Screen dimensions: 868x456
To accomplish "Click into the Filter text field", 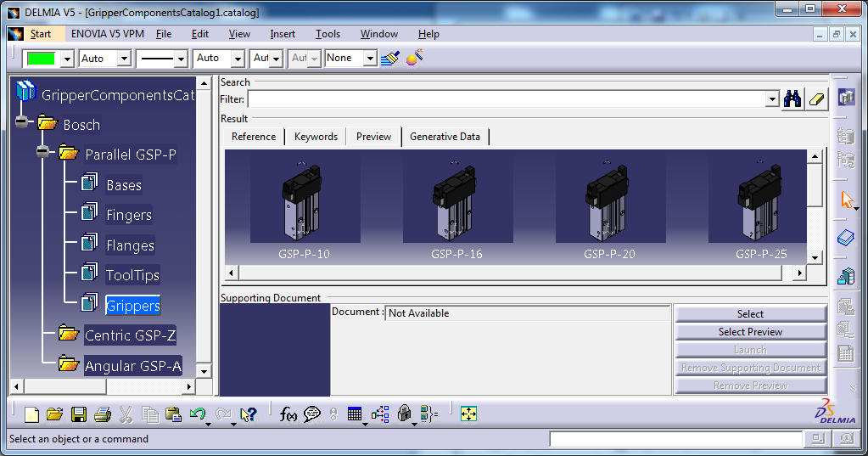I will [507, 99].
